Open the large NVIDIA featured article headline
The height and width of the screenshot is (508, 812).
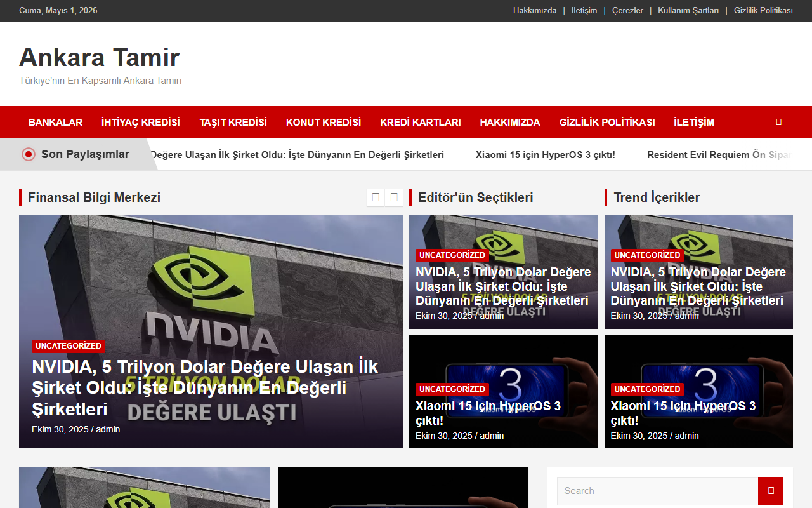(205, 387)
